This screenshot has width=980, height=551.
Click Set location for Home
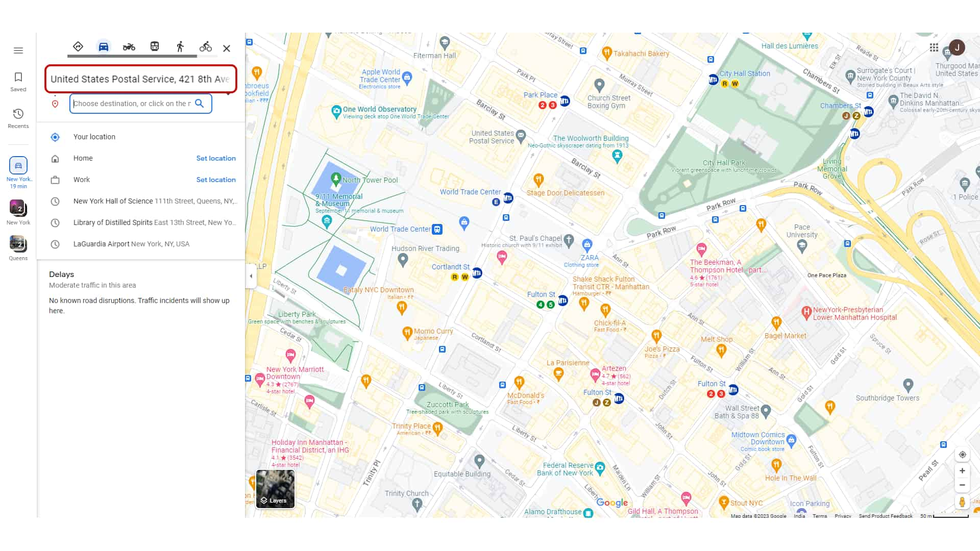216,158
